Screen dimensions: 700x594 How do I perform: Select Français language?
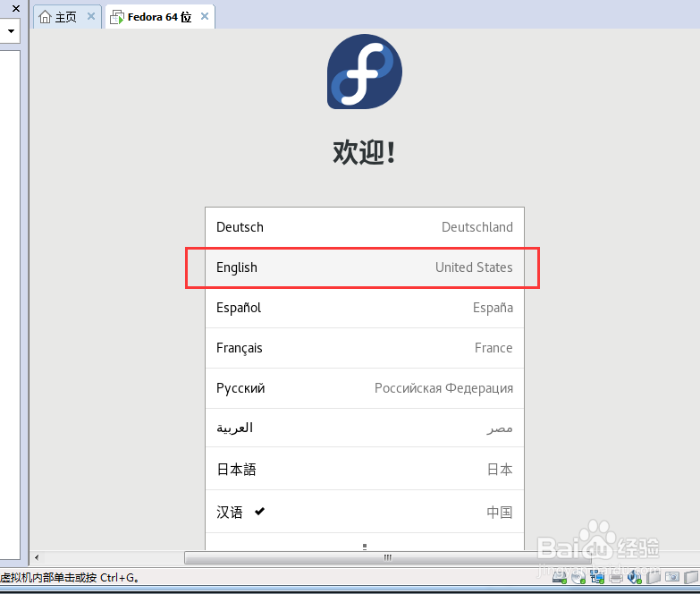click(364, 348)
